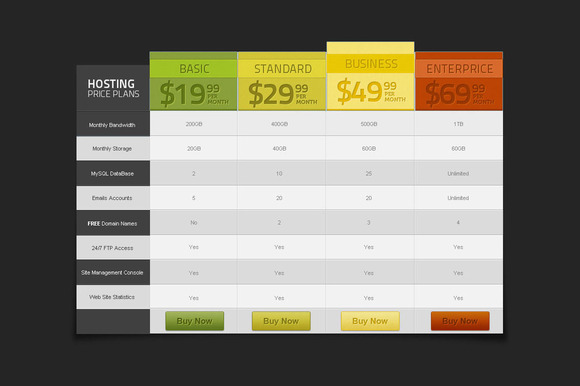Screen dimensions: 580x386
Task: Click the Web Site Statistics row label
Action: 112,297
